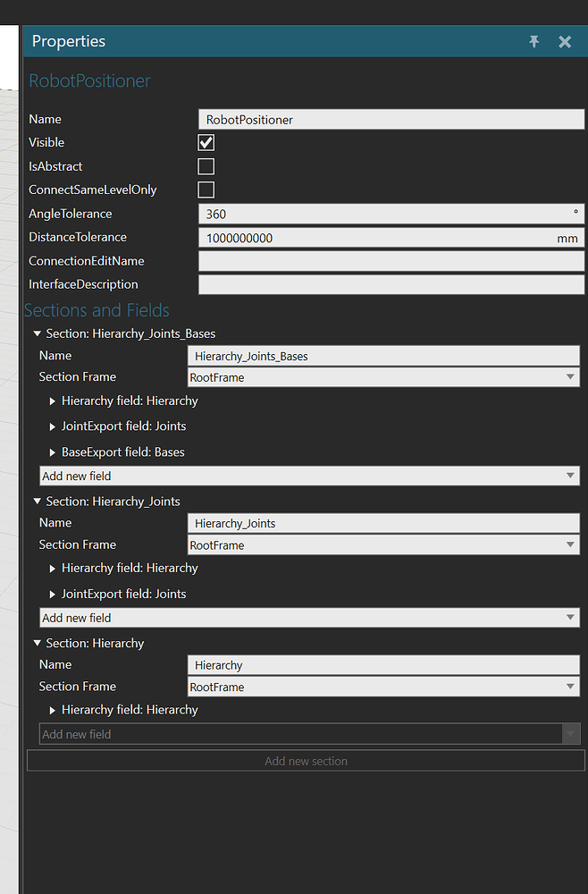Collapse Section: Hierarchy_Joints
588x894 pixels.
coord(37,501)
